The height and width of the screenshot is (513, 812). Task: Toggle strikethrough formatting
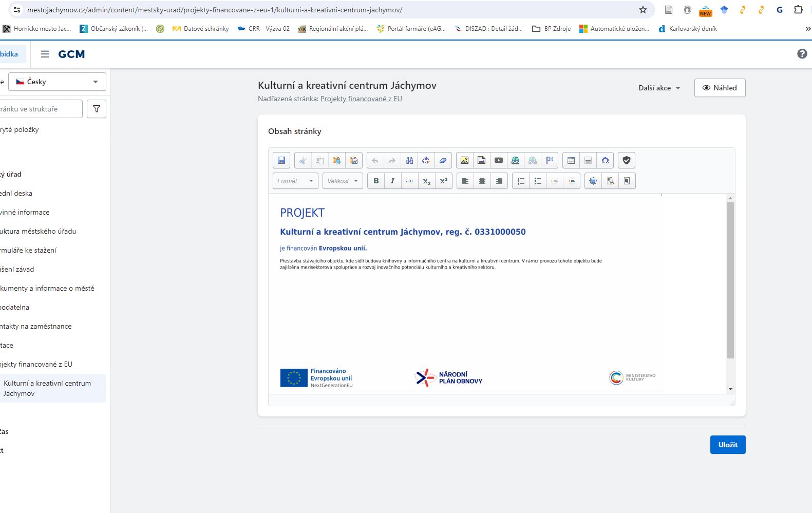click(409, 181)
